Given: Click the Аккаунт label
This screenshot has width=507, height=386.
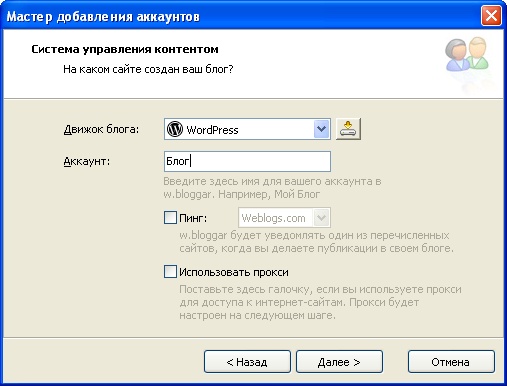Looking at the screenshot, I should 87,162.
